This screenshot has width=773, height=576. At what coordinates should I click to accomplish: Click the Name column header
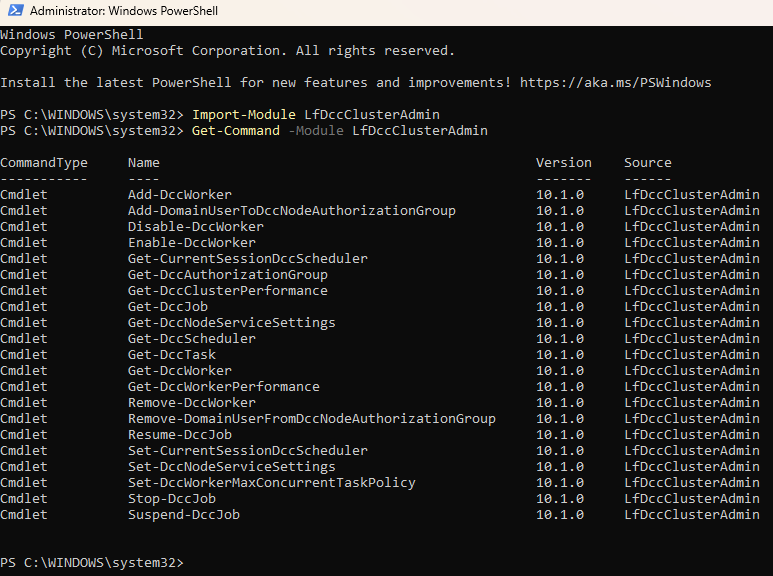pos(144,163)
